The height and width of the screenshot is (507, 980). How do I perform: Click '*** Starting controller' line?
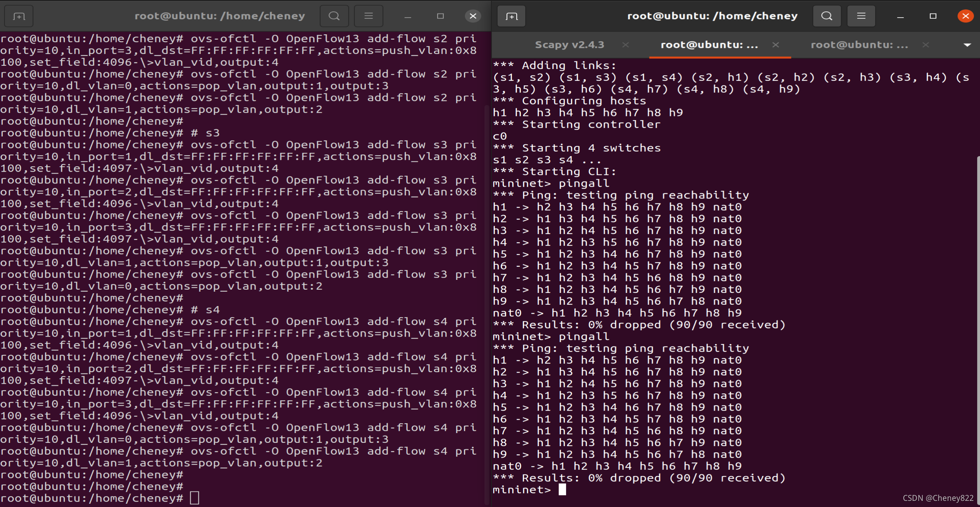576,125
